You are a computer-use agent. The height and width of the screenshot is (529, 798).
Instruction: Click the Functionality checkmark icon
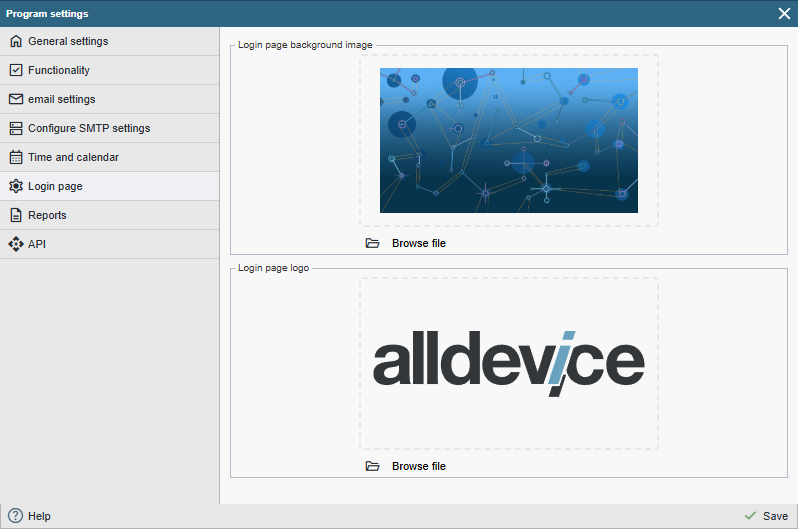click(16, 70)
